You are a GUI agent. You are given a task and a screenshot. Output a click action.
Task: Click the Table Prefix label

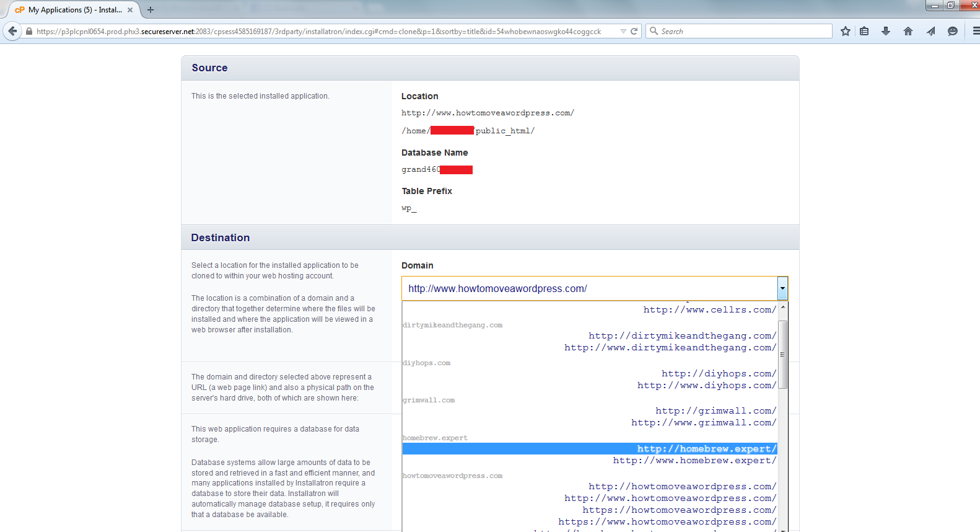(x=427, y=191)
